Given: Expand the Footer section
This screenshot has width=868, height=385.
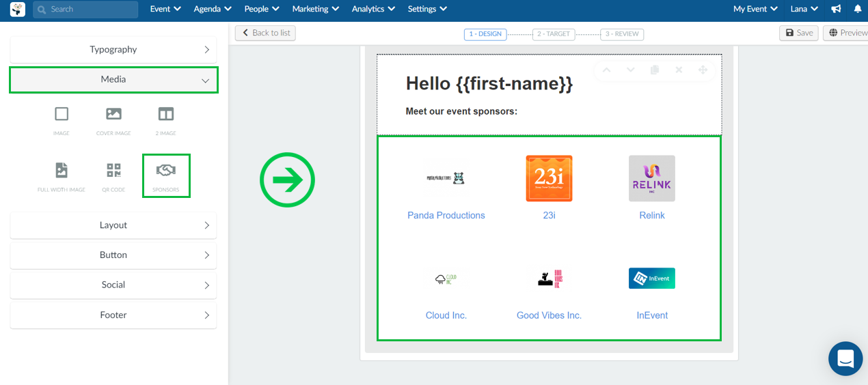Looking at the screenshot, I should click(x=113, y=315).
